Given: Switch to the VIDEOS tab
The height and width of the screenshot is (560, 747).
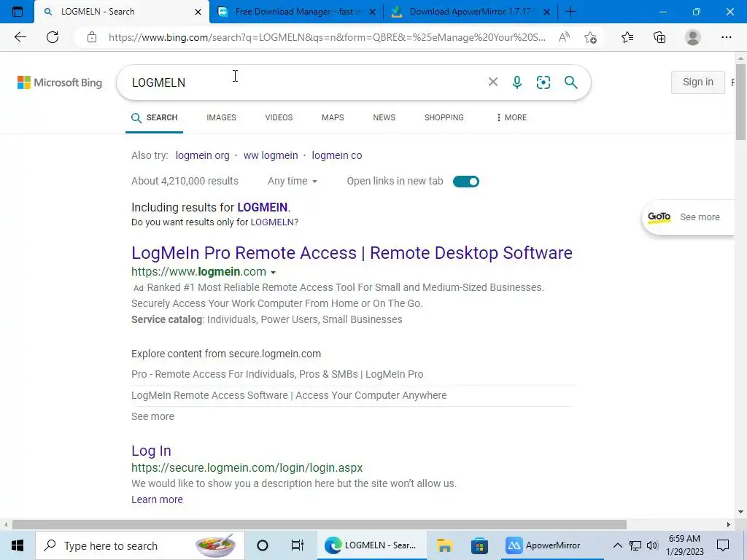Looking at the screenshot, I should coord(279,117).
